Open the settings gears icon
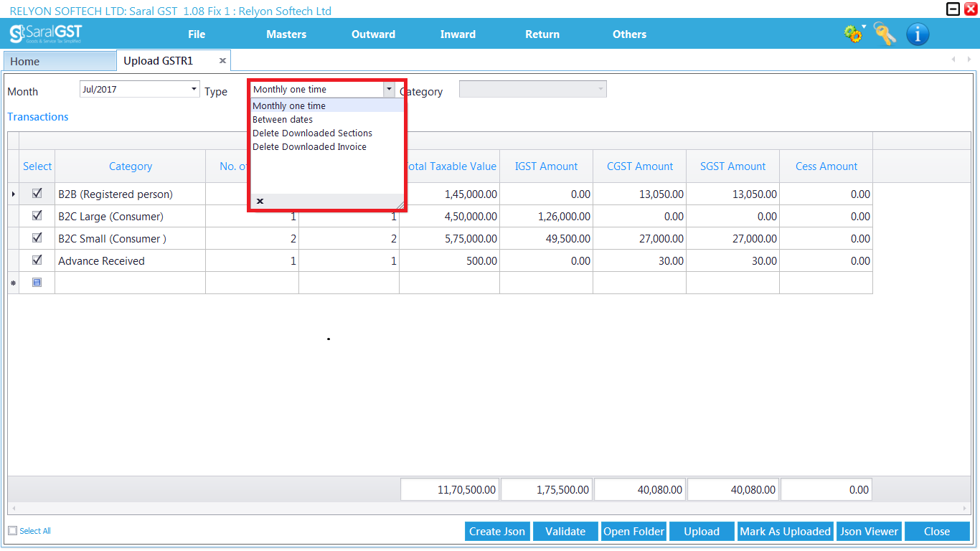The width and height of the screenshot is (980, 551). tap(853, 33)
